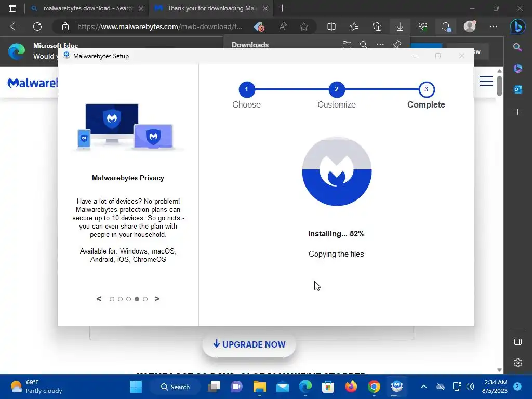Open the weather widget 69°F

[x=36, y=387]
